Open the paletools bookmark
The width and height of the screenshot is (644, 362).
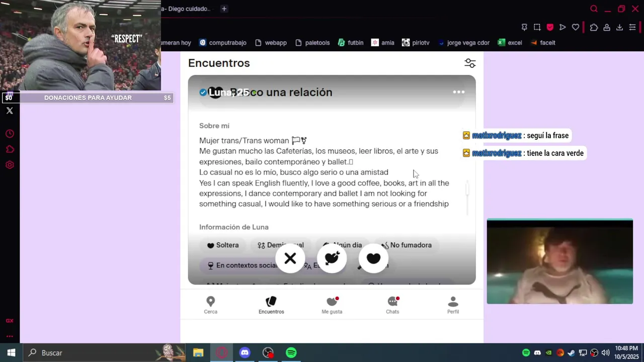tap(312, 43)
